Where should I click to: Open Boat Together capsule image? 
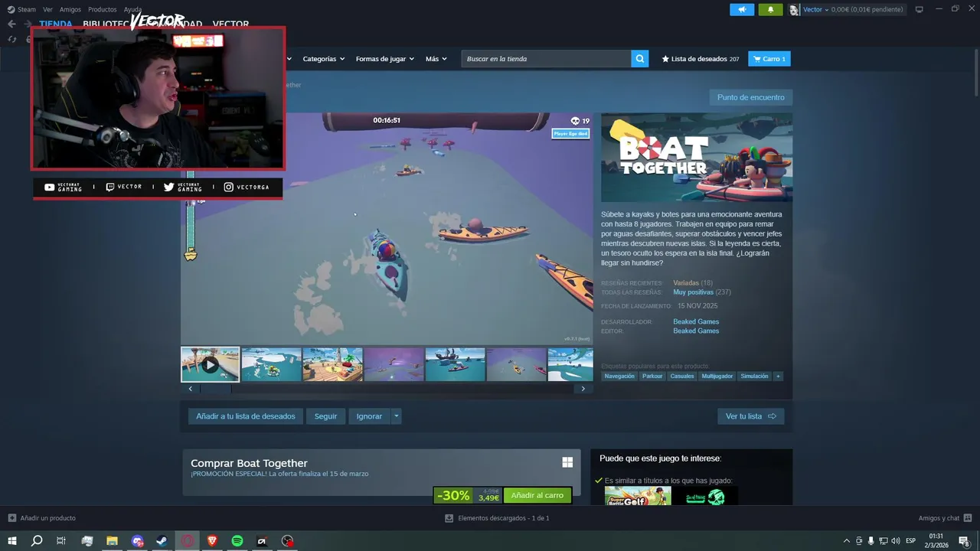(x=697, y=158)
